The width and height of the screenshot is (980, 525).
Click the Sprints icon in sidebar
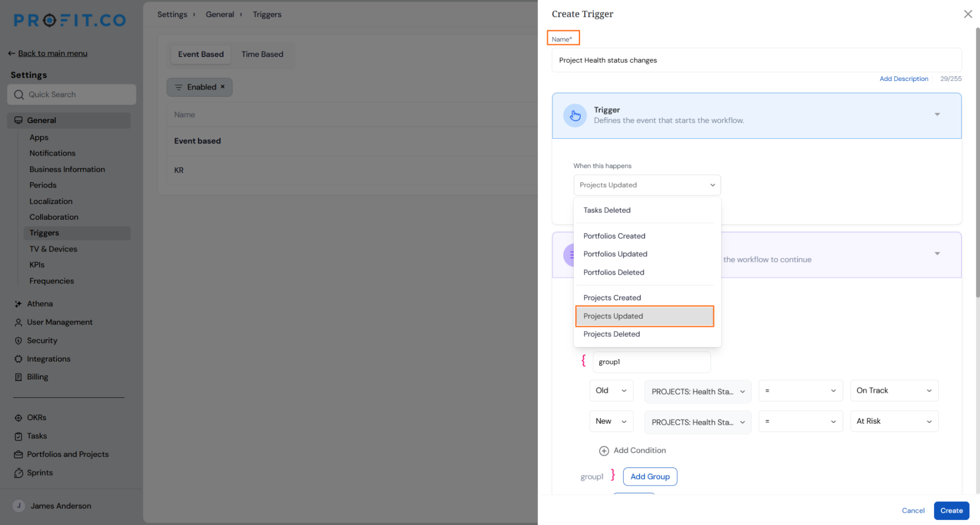point(18,473)
